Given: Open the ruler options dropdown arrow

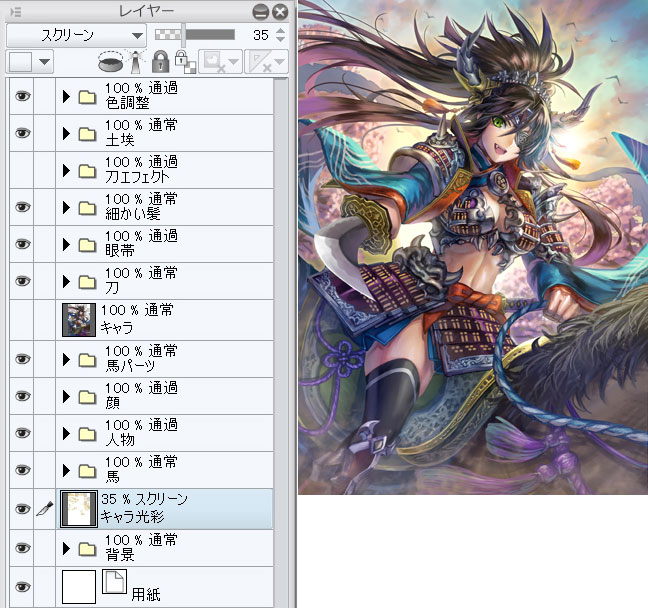Looking at the screenshot, I should [280, 62].
